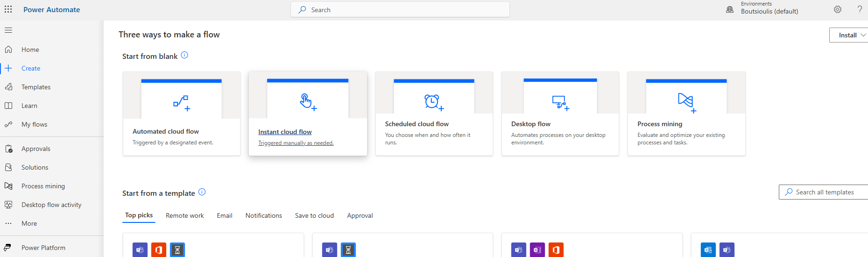Viewport: 868px width, 257px height.
Task: Click the Search all templates field
Action: point(824,192)
